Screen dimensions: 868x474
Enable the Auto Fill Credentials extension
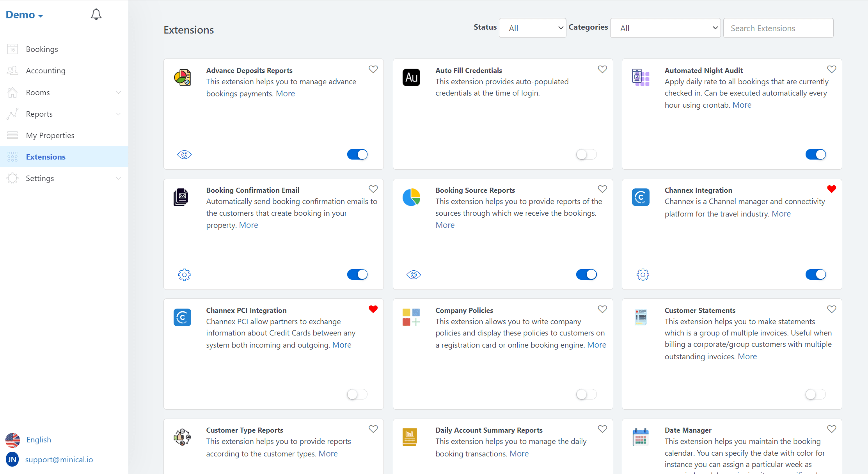[x=586, y=154]
